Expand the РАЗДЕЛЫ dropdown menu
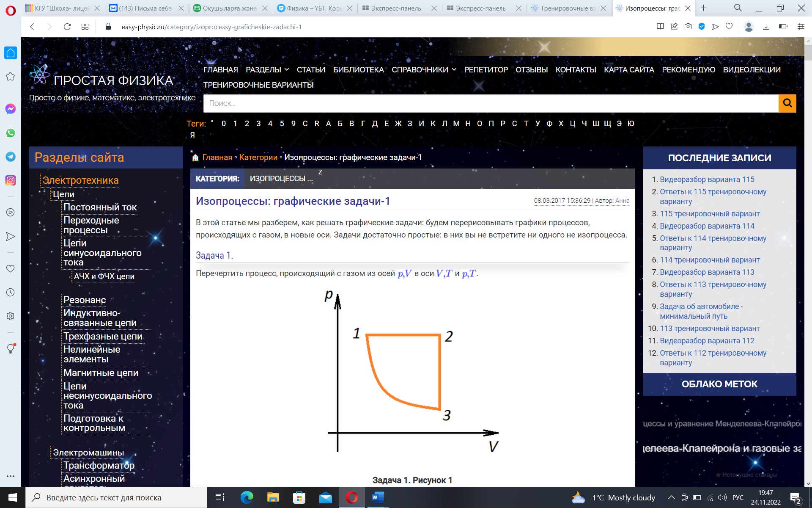812x508 pixels. (267, 70)
